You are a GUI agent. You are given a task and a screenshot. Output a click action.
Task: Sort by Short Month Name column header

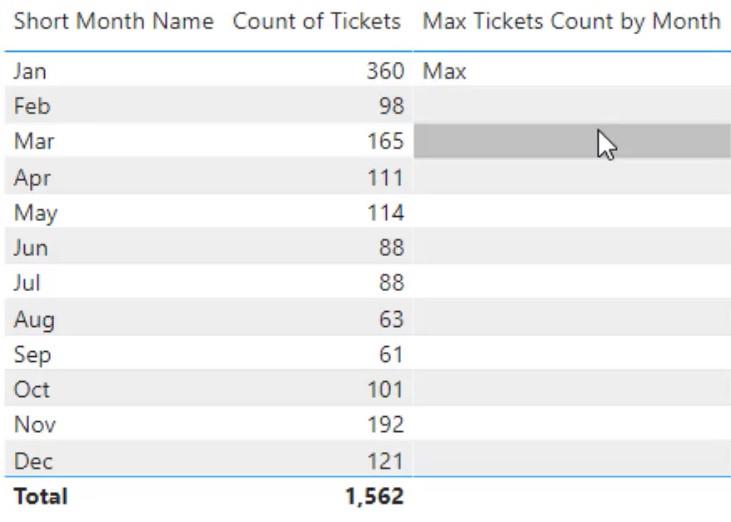click(x=114, y=21)
